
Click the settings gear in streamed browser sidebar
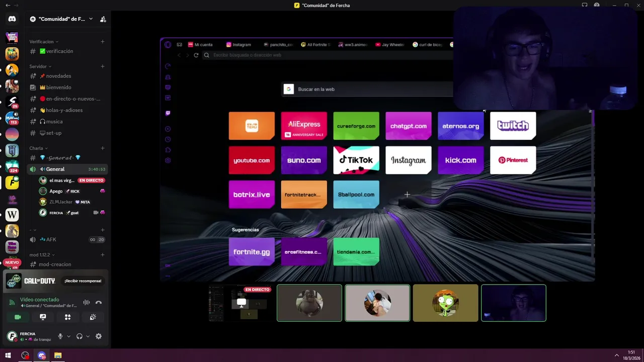click(x=168, y=160)
